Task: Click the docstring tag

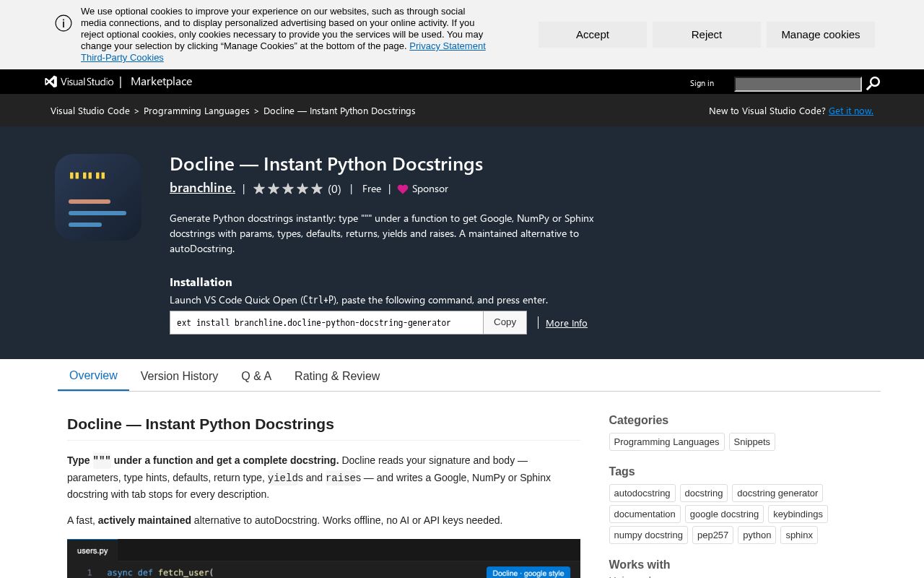Action: pyautogui.click(x=704, y=493)
